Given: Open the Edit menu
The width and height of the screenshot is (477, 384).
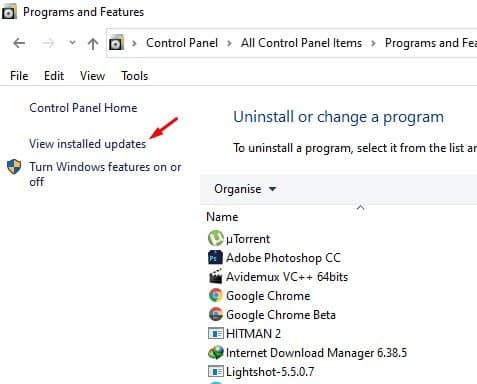Looking at the screenshot, I should coord(54,76).
